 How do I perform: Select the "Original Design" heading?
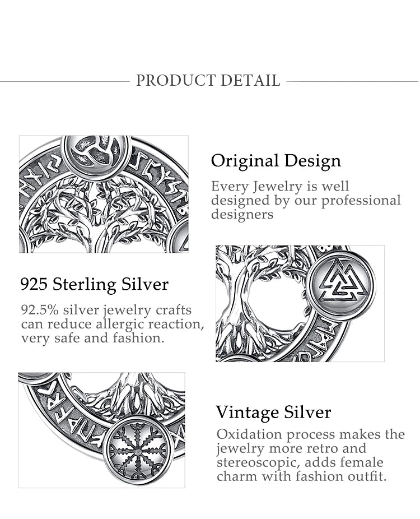[x=276, y=161]
